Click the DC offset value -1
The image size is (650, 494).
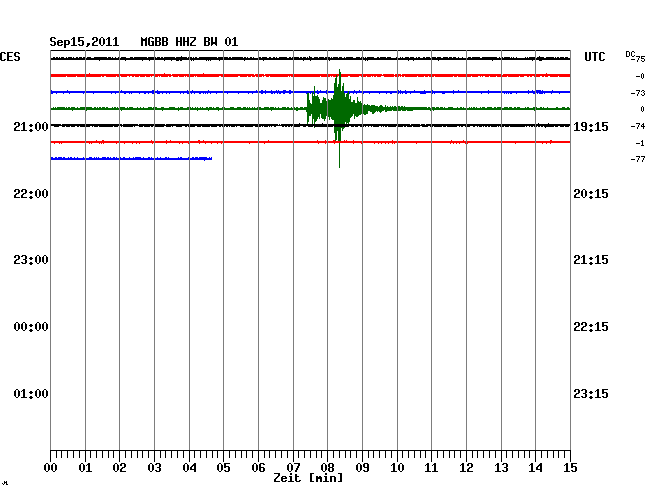640,143
